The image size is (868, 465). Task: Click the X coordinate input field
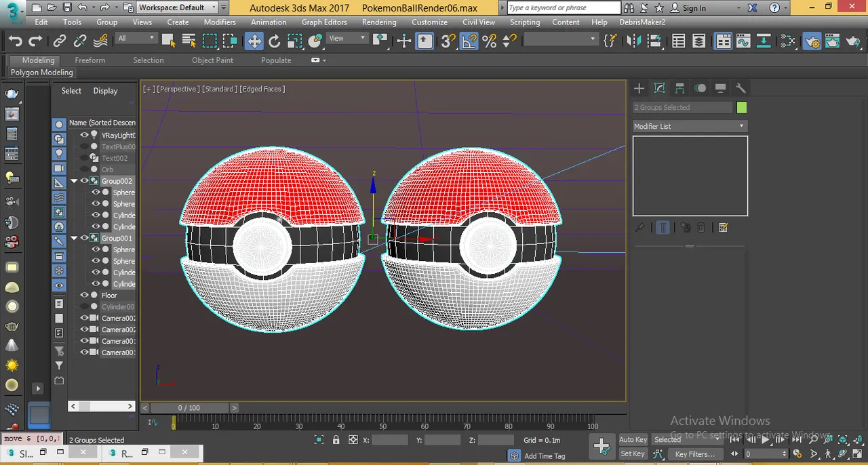point(390,440)
